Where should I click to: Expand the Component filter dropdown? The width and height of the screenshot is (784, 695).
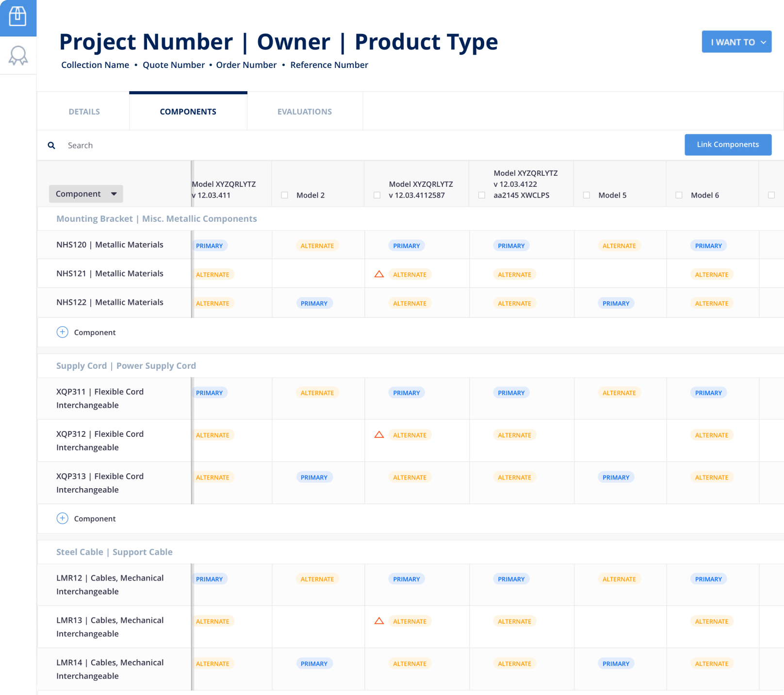(86, 194)
